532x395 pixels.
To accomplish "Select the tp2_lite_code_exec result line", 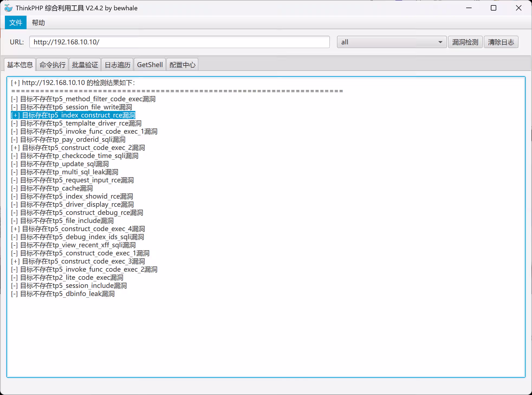I will click(67, 277).
